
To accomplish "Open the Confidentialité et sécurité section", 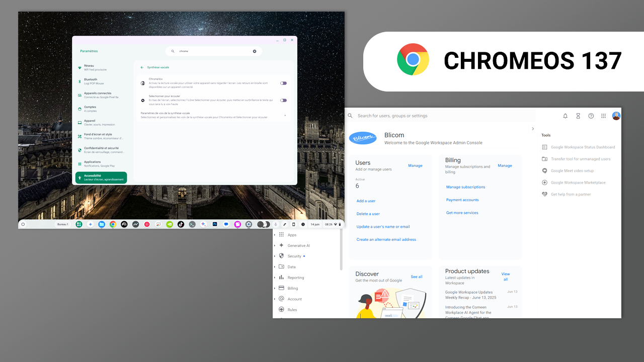I will pos(101,150).
